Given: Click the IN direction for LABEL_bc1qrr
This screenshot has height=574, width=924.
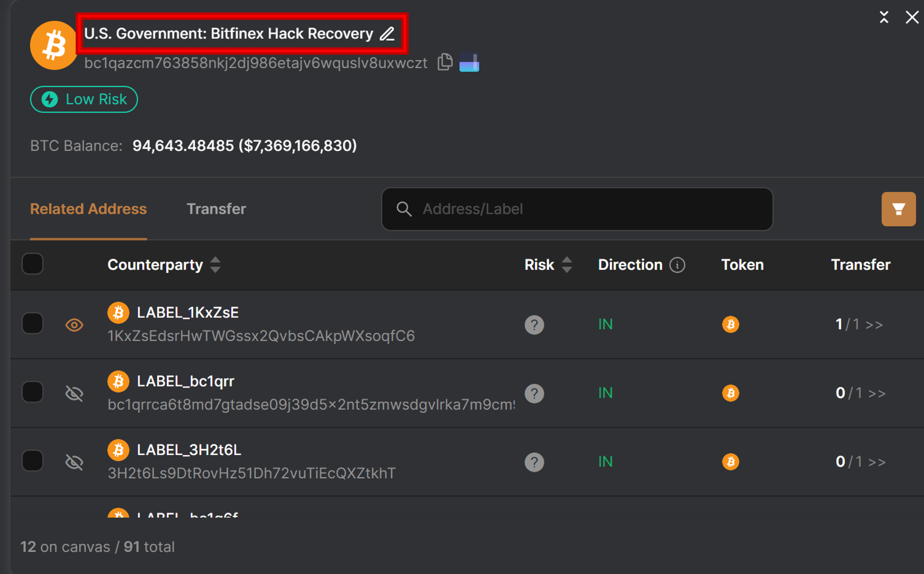Looking at the screenshot, I should click(606, 393).
